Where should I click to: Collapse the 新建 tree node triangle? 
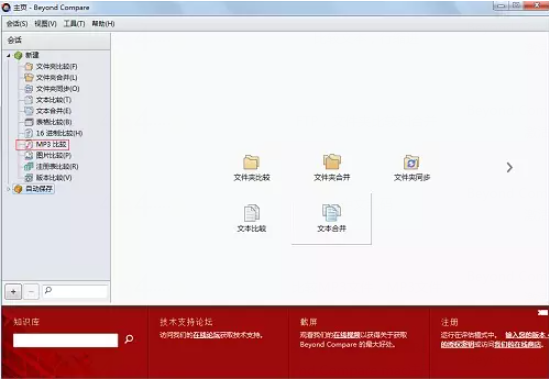pyautogui.click(x=9, y=55)
